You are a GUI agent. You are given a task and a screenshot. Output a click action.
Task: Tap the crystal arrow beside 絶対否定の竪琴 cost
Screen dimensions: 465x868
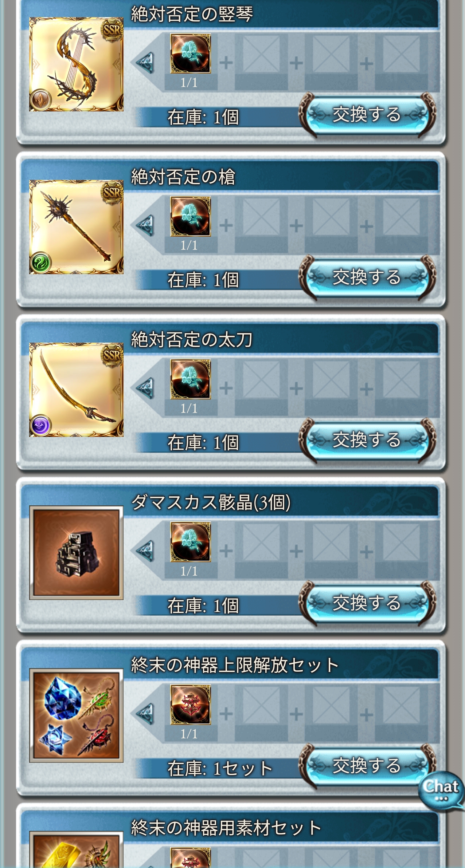pyautogui.click(x=145, y=63)
